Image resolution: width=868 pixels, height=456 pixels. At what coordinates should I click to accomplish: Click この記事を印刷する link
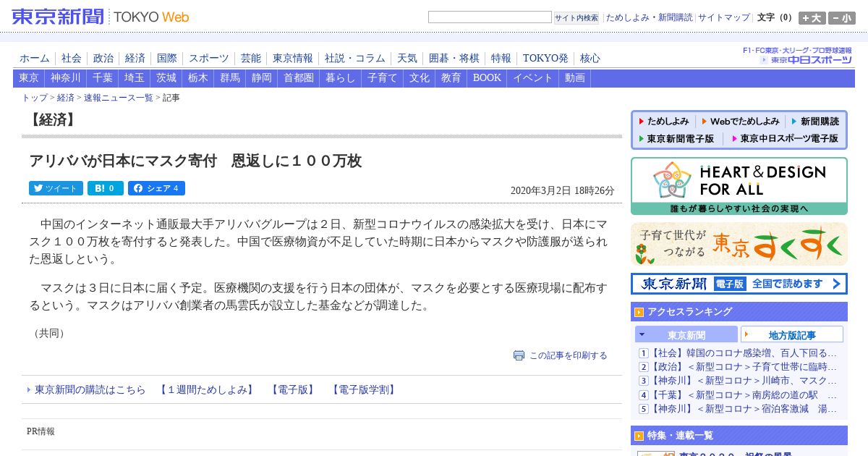569,355
